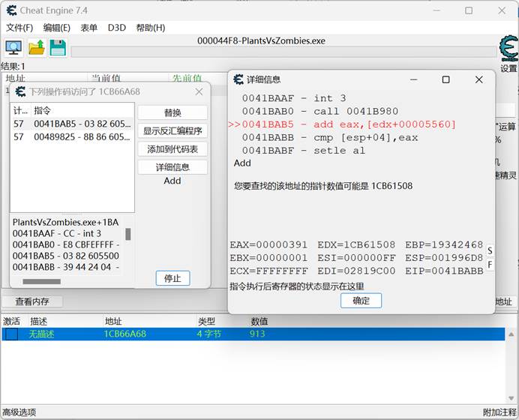This screenshot has width=519, height=420.
Task: Click the EDI=02819C00 register value
Action: [x=356, y=271]
